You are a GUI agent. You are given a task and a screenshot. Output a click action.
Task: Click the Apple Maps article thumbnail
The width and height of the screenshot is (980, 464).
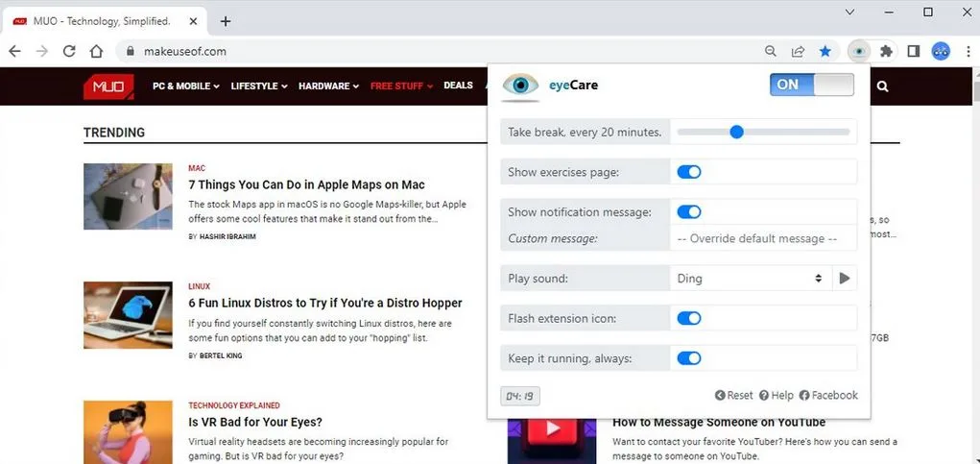(x=128, y=196)
